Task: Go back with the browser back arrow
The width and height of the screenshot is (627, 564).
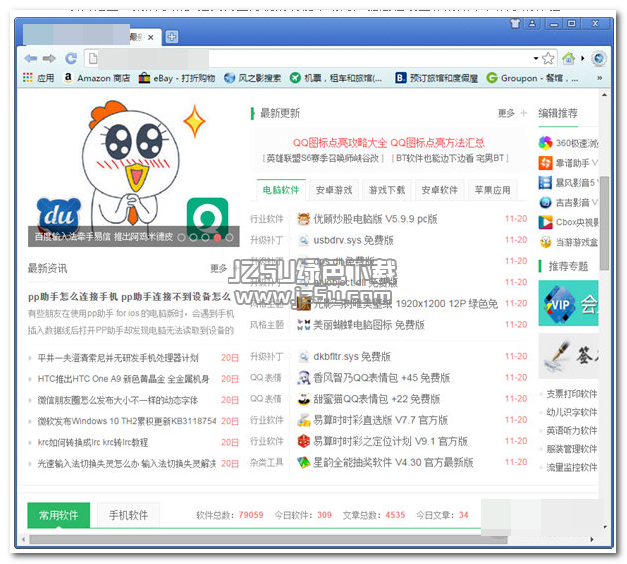Action: 30,58
